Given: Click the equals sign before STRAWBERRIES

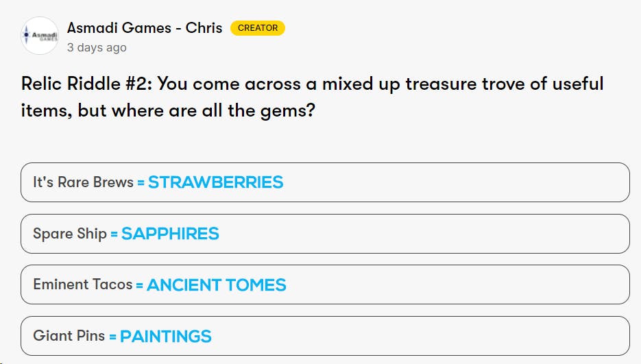Looking at the screenshot, I should pos(141,183).
